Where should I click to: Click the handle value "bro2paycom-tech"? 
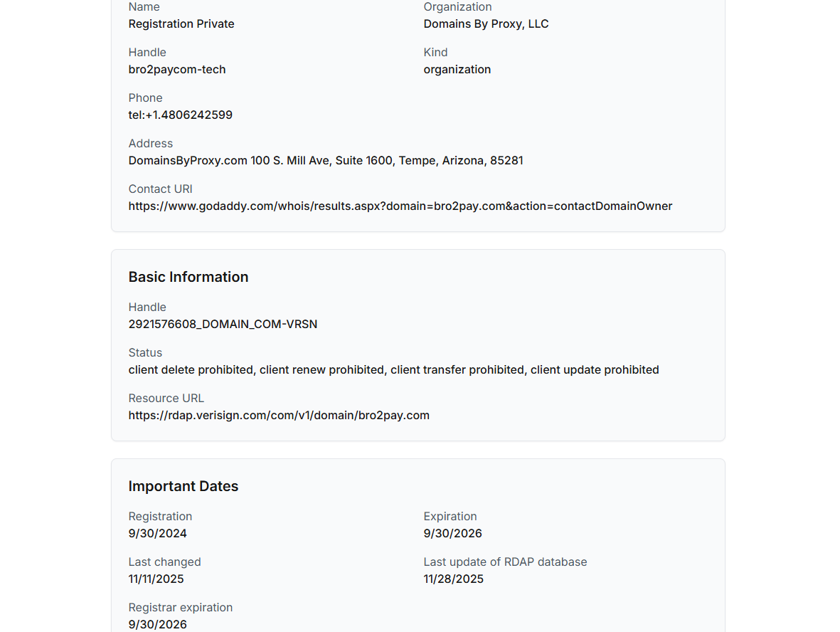(x=177, y=70)
